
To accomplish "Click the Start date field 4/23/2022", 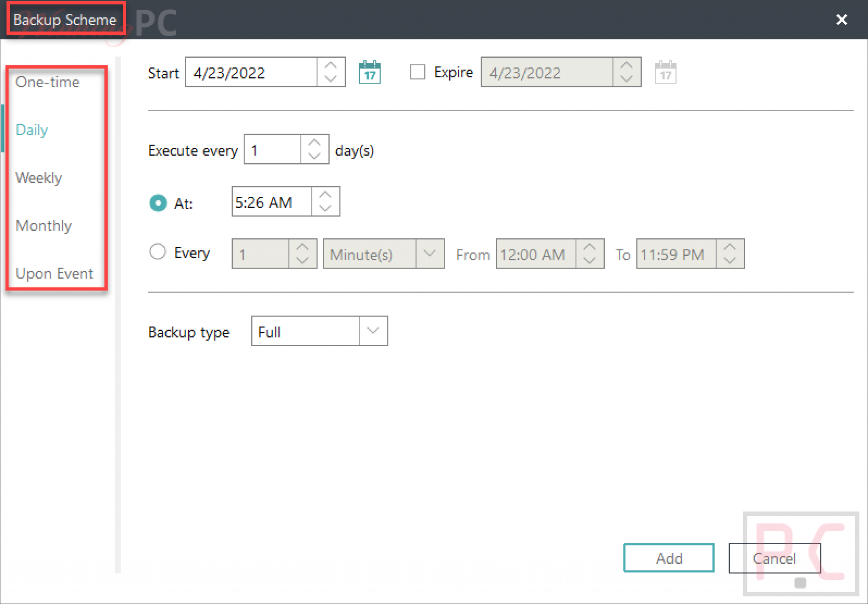I will pyautogui.click(x=251, y=72).
